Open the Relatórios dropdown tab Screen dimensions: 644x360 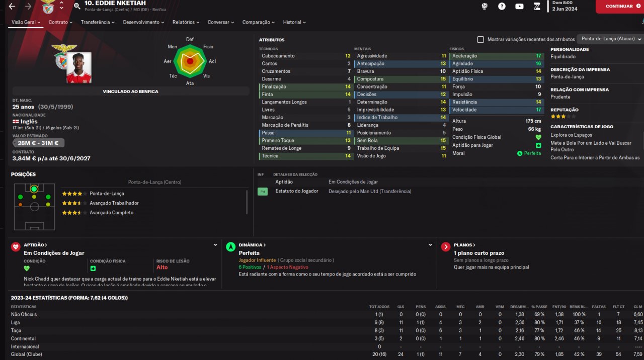186,22
